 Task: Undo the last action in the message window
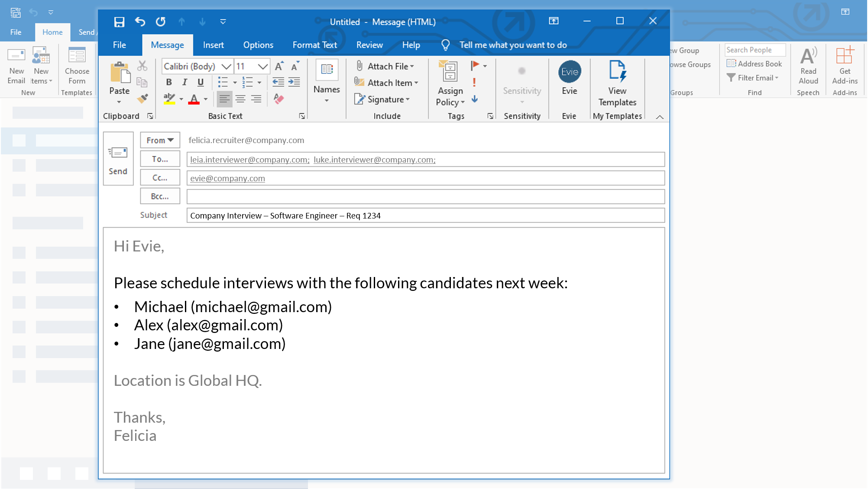(x=140, y=22)
